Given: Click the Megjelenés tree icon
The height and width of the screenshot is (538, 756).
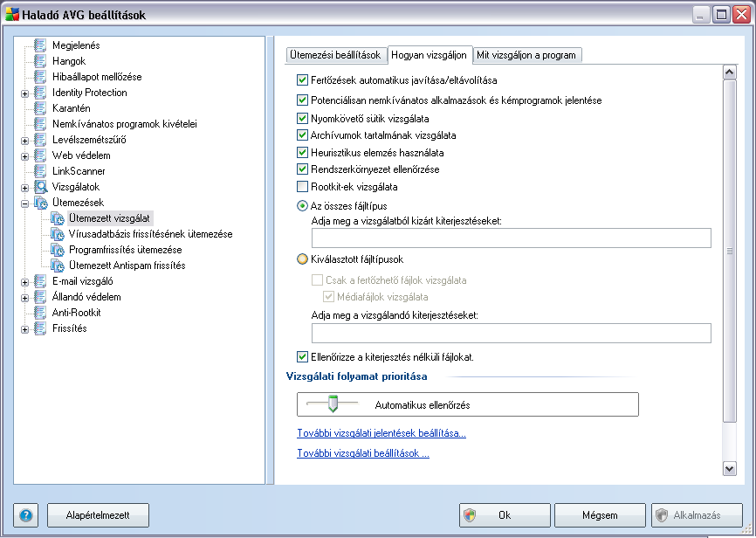Looking at the screenshot, I should 40,45.
